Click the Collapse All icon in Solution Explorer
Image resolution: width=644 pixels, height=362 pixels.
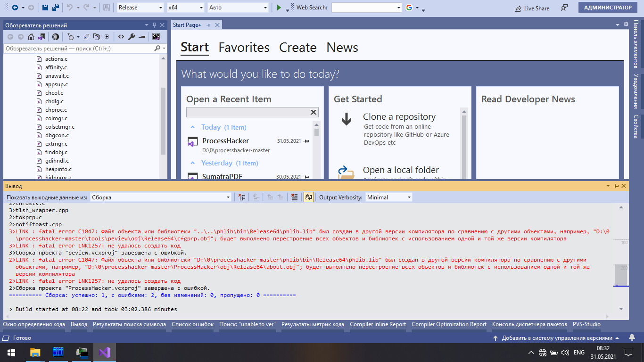tap(86, 36)
